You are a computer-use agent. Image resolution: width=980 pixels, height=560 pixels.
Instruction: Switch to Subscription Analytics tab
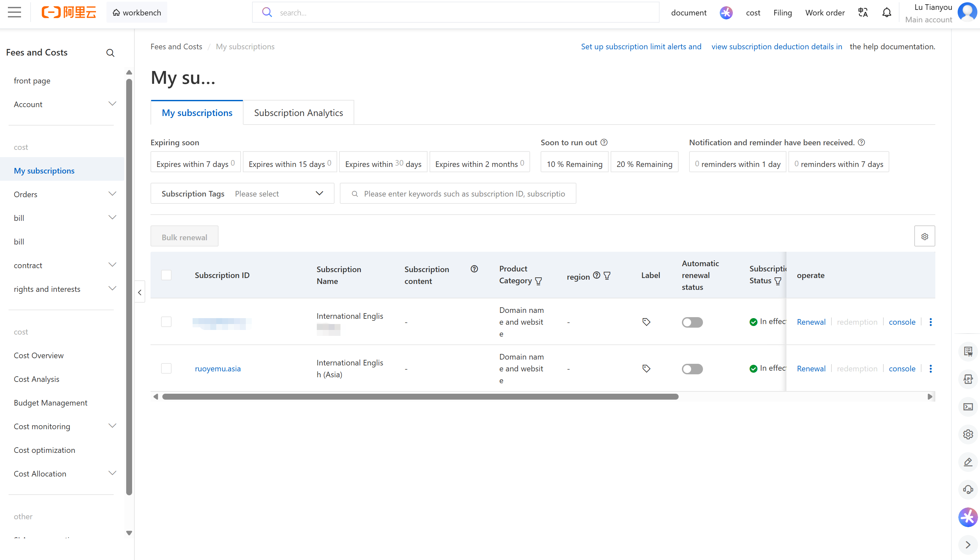pos(298,113)
